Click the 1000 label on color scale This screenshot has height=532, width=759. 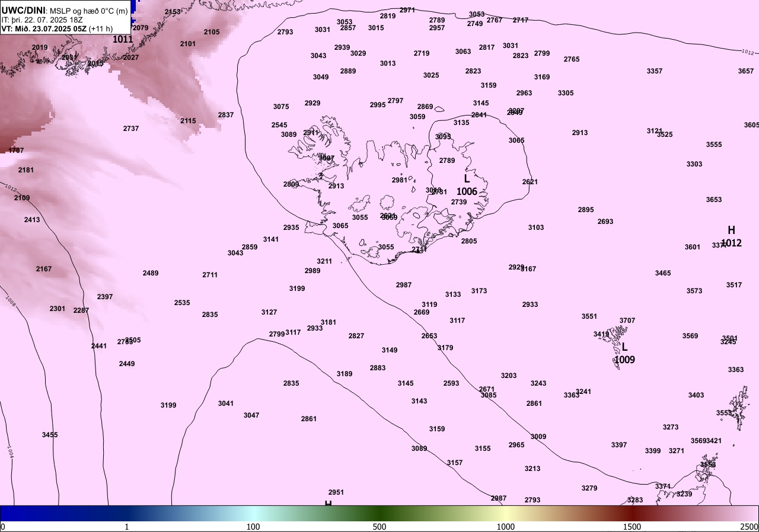[506, 527]
